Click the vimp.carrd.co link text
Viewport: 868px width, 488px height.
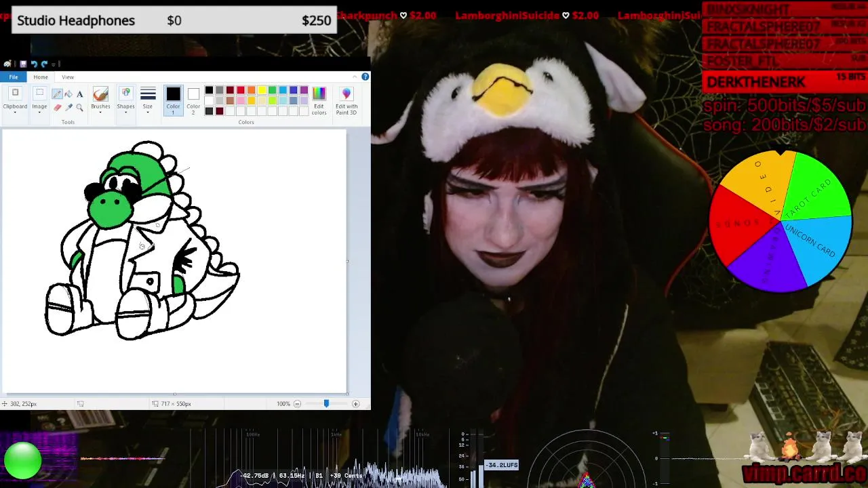click(x=804, y=472)
